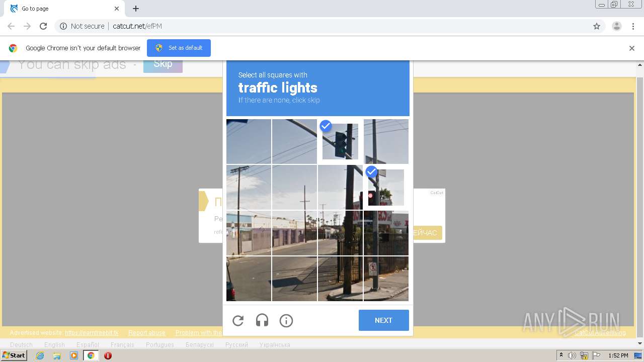Screen dimensions: 644x362
Task: Deselect the checked tile showing red light
Action: pyautogui.click(x=386, y=187)
